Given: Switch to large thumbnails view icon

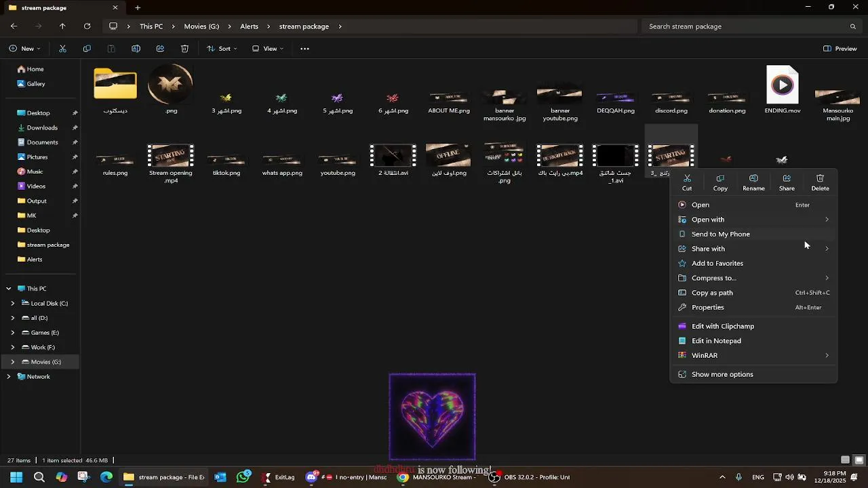Looking at the screenshot, I should [859, 460].
